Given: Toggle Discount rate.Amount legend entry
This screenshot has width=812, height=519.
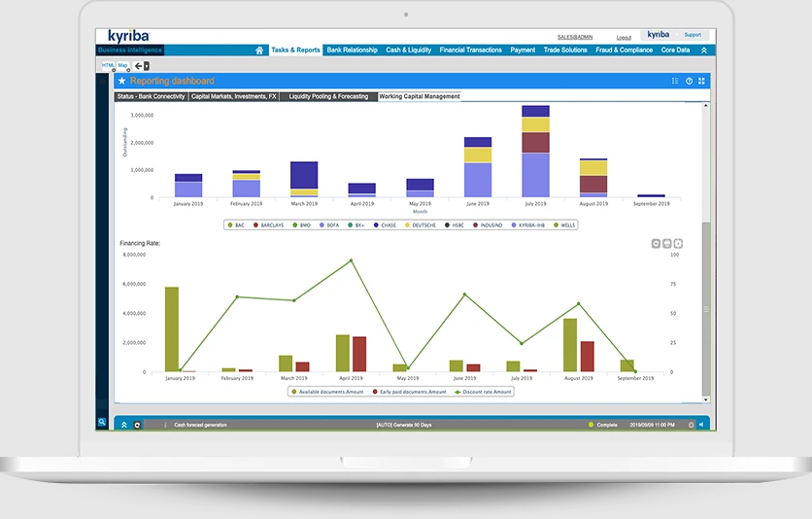Looking at the screenshot, I should [483, 392].
